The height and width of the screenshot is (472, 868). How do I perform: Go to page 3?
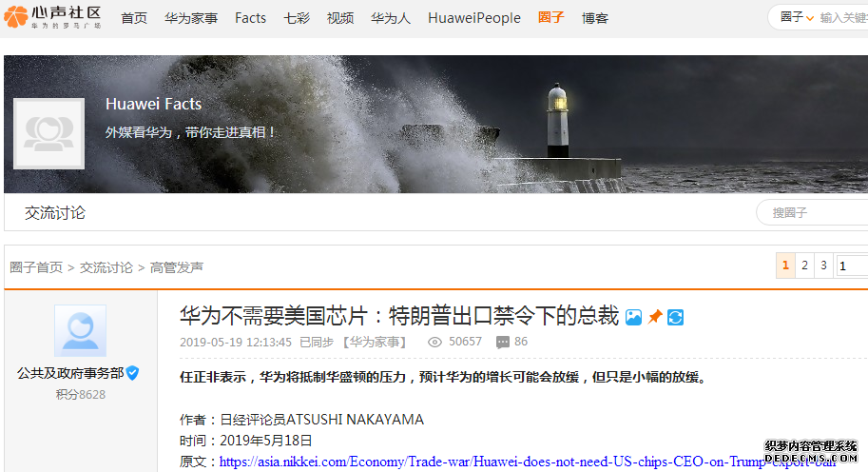pos(823,265)
